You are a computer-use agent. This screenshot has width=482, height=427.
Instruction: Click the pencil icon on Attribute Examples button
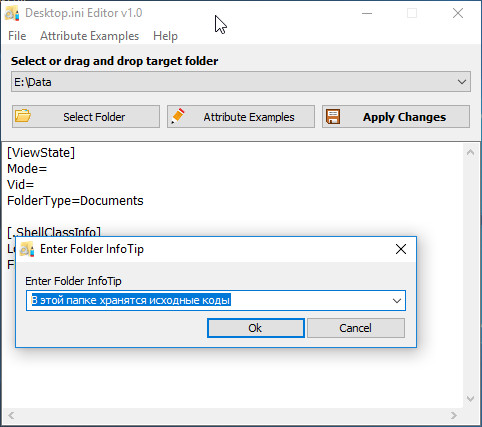coord(178,116)
